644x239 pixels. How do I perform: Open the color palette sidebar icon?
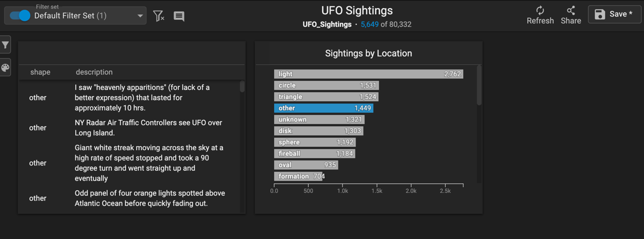click(5, 68)
